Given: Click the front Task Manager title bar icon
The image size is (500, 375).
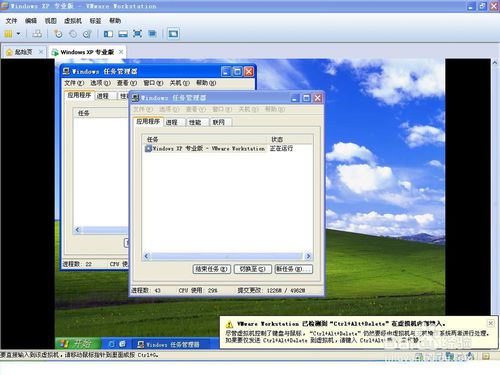Looking at the screenshot, I should pyautogui.click(x=135, y=98).
